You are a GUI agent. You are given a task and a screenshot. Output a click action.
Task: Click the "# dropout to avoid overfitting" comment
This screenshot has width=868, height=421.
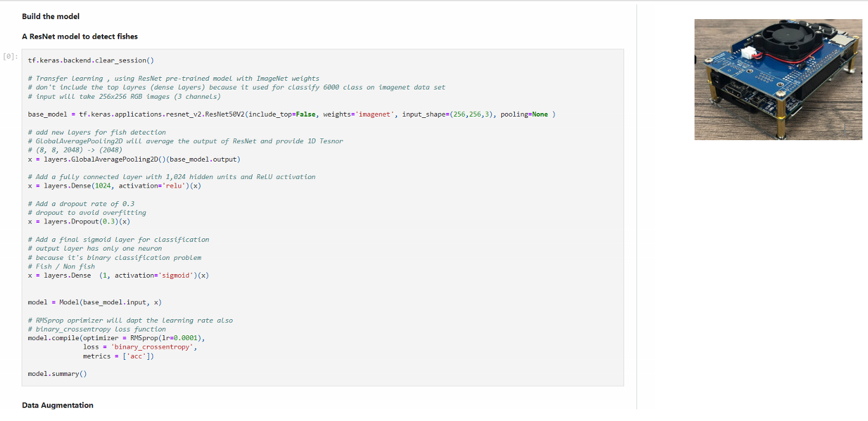coord(87,213)
